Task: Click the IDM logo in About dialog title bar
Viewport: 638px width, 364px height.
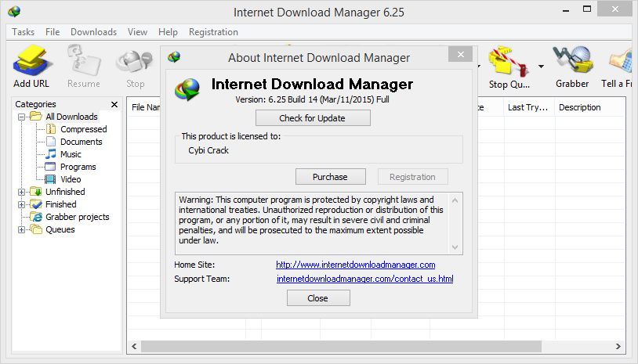Action: (174, 57)
